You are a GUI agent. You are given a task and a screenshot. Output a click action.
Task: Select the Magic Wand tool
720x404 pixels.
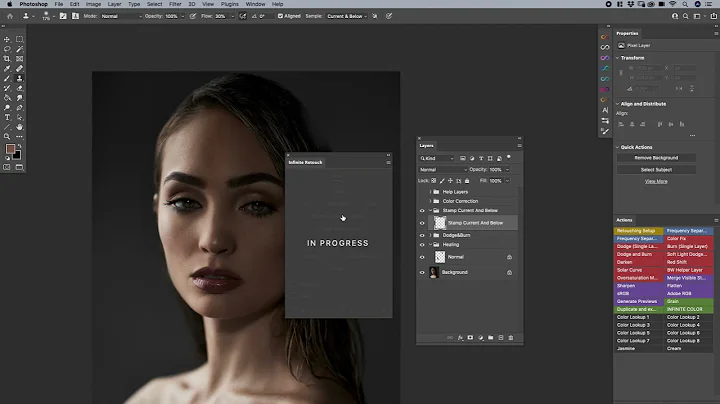19,49
